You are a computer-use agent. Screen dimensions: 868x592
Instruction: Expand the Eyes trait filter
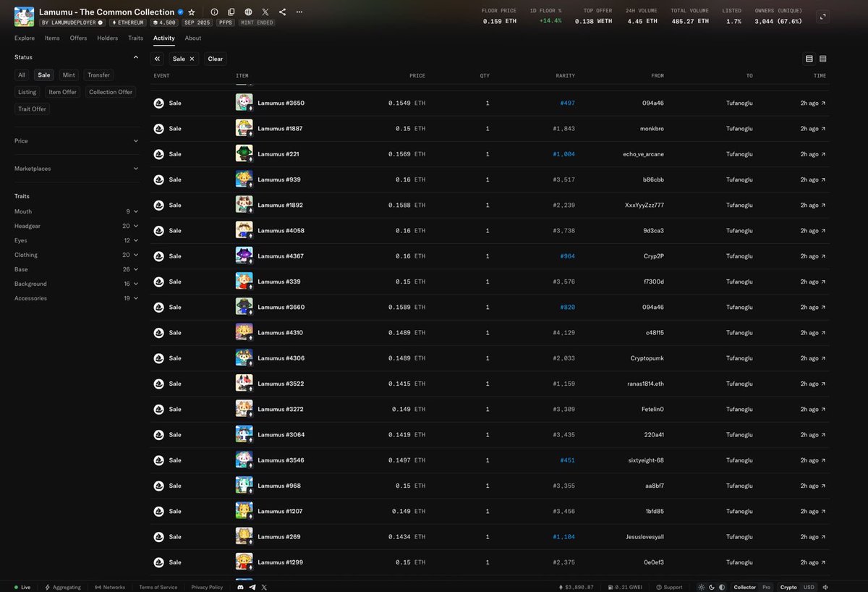click(77, 240)
